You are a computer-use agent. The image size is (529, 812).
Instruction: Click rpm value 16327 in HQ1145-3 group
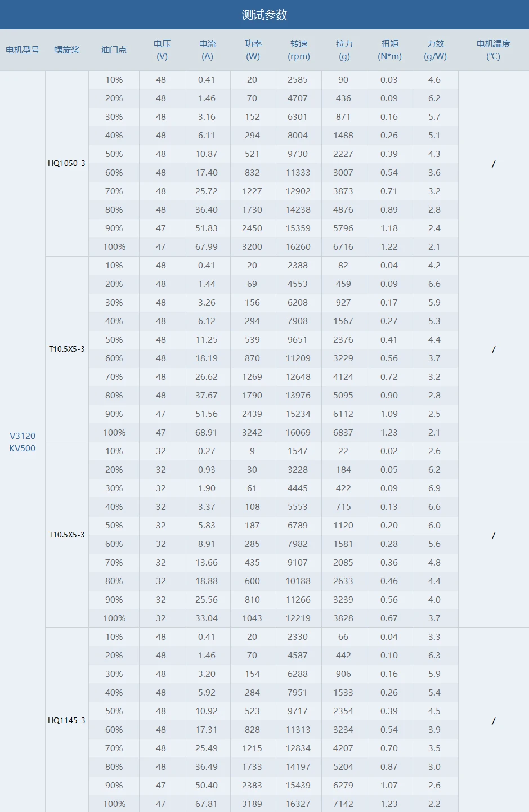coord(298,804)
